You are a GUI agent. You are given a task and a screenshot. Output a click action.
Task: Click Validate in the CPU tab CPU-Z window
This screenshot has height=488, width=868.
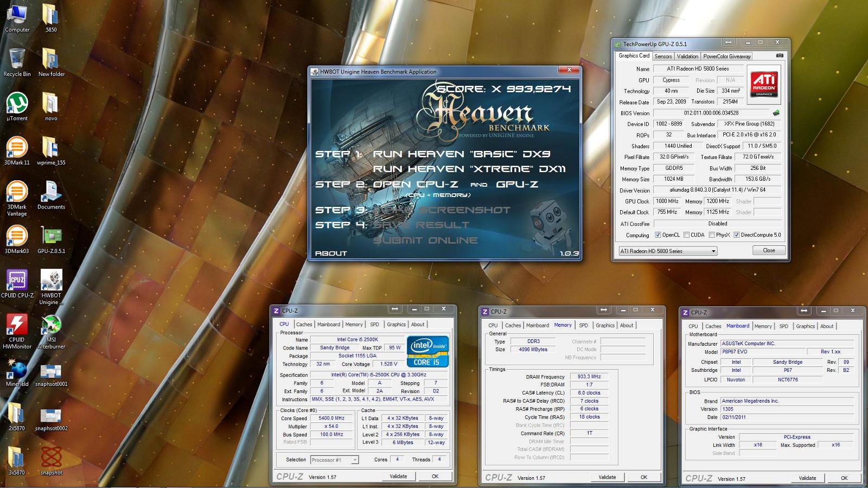click(x=398, y=476)
